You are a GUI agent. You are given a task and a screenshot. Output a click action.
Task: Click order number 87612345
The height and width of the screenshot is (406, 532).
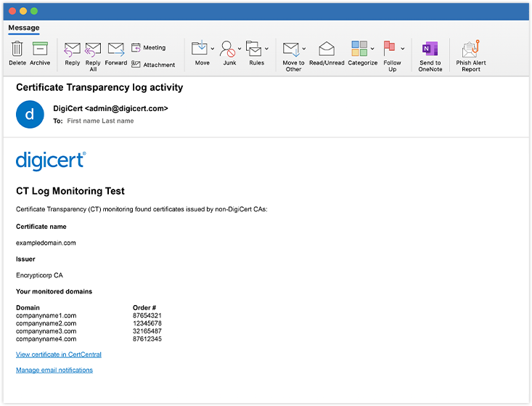pyautogui.click(x=147, y=339)
